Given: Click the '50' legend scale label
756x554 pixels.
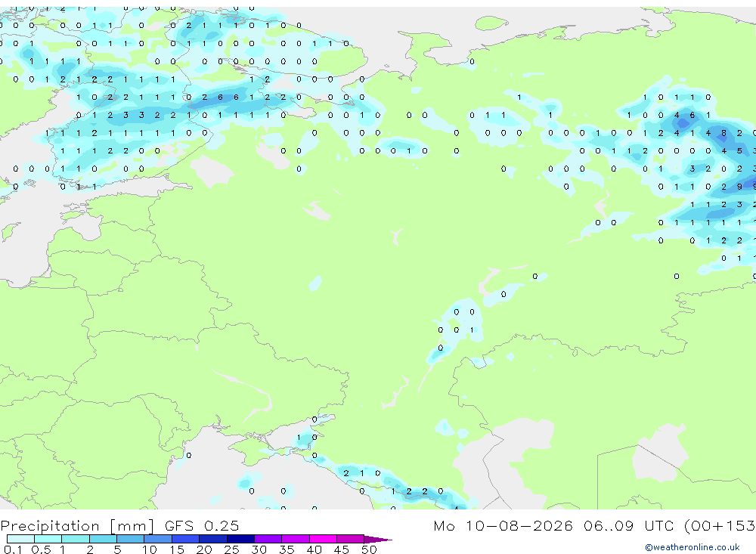Looking at the screenshot, I should (x=369, y=549).
